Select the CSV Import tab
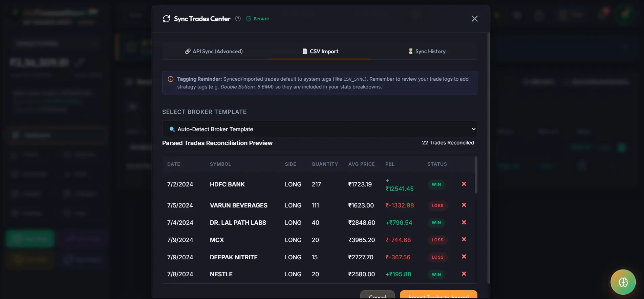 pos(320,51)
